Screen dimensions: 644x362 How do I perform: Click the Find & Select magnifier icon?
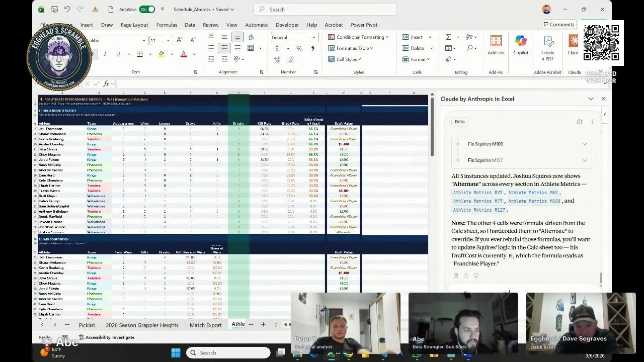point(469,48)
